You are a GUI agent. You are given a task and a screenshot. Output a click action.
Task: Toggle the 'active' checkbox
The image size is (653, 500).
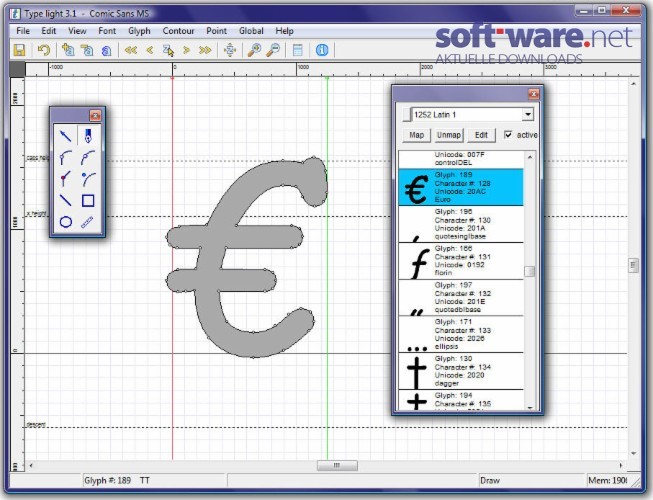[x=508, y=135]
